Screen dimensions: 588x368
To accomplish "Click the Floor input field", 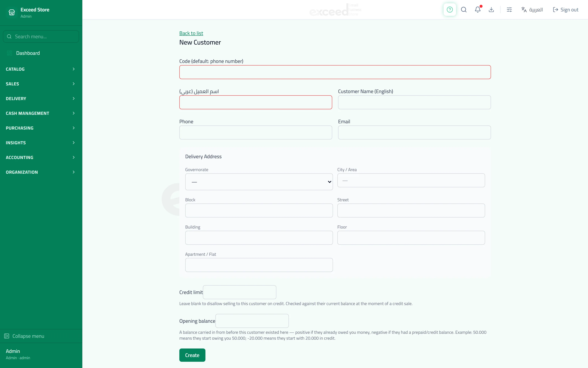I will pyautogui.click(x=411, y=238).
